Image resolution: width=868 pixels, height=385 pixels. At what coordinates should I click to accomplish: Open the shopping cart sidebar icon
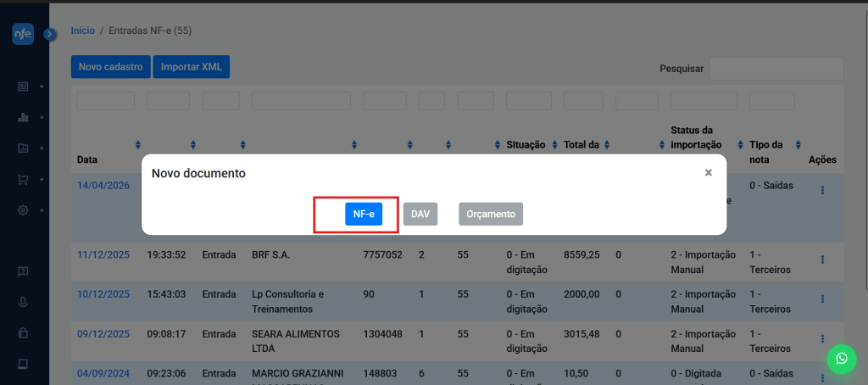click(23, 180)
